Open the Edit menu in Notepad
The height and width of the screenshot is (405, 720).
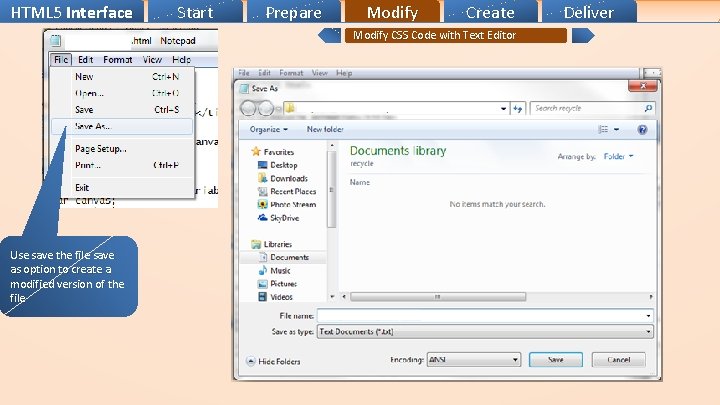point(85,60)
